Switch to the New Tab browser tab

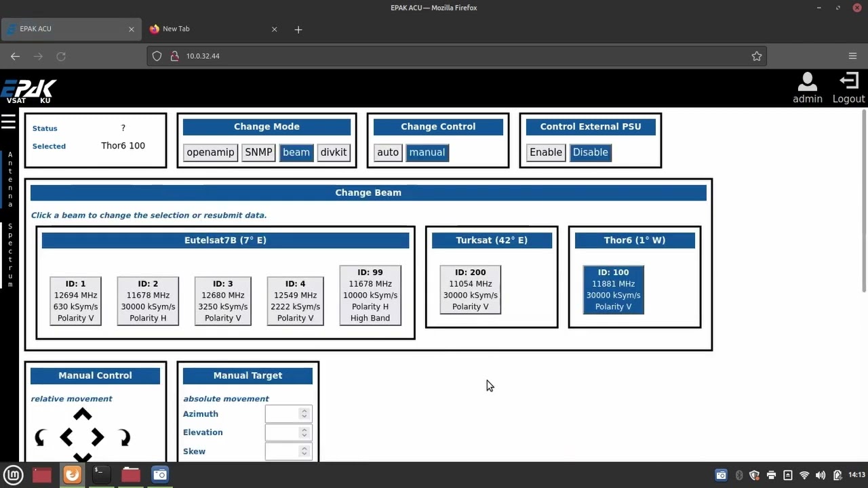pos(214,29)
